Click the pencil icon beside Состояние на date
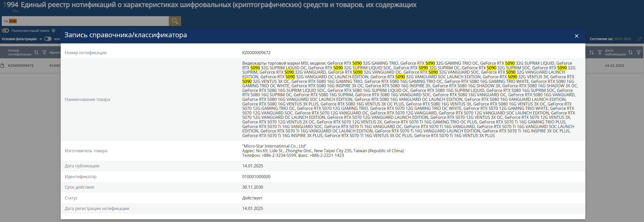This screenshot has width=644, height=222. [x=639, y=39]
